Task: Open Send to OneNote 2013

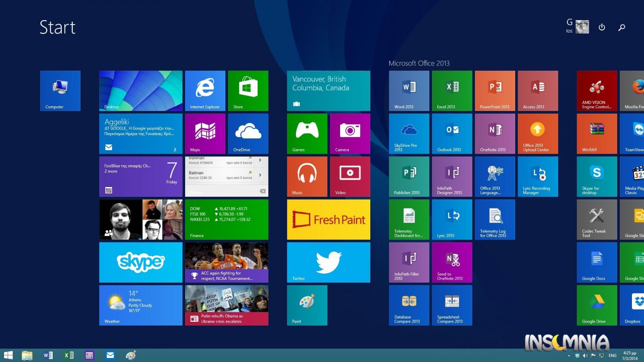Action: click(x=452, y=262)
